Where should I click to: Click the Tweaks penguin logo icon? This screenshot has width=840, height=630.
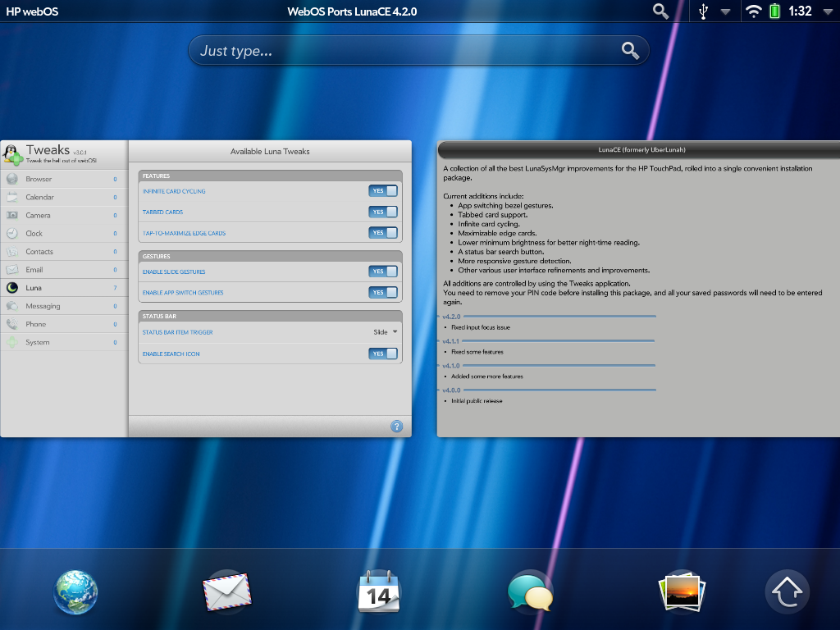tap(12, 154)
